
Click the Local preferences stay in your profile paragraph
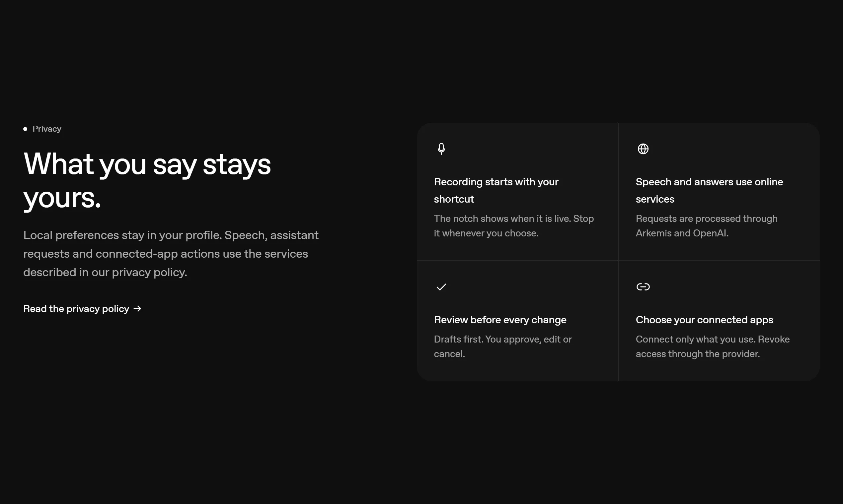171,254
